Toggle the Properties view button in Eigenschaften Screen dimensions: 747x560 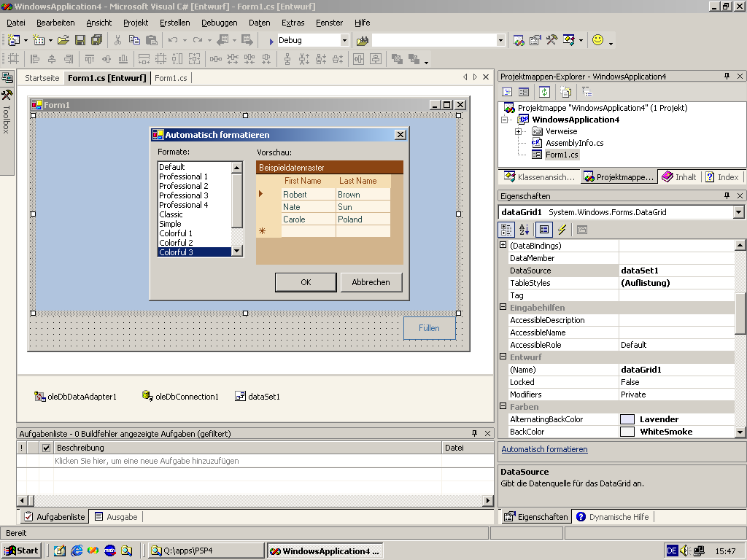544,230
